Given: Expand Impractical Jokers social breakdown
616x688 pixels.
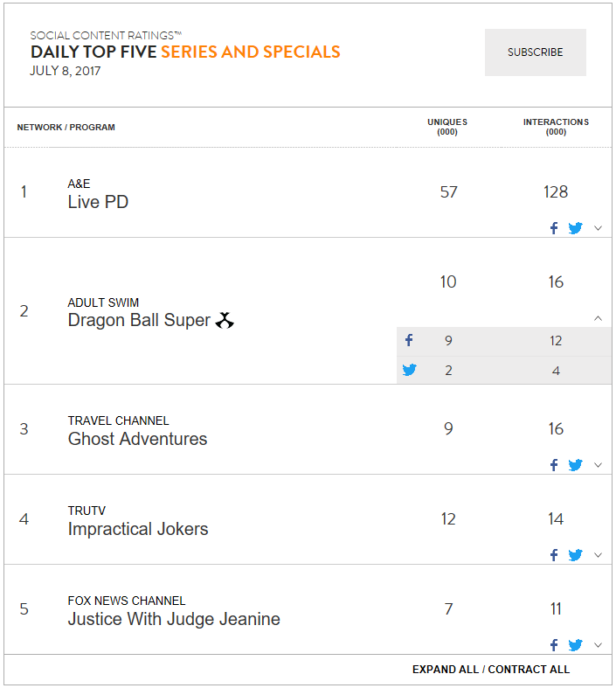Looking at the screenshot, I should click(598, 555).
